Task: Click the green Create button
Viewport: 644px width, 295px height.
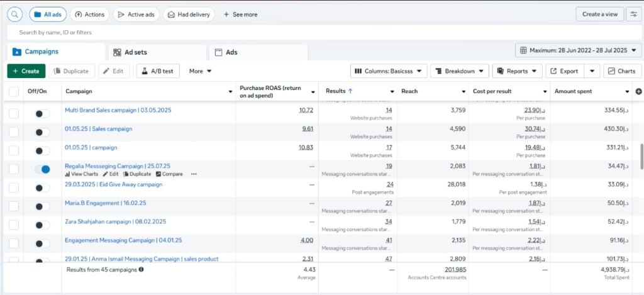Action: pos(26,71)
